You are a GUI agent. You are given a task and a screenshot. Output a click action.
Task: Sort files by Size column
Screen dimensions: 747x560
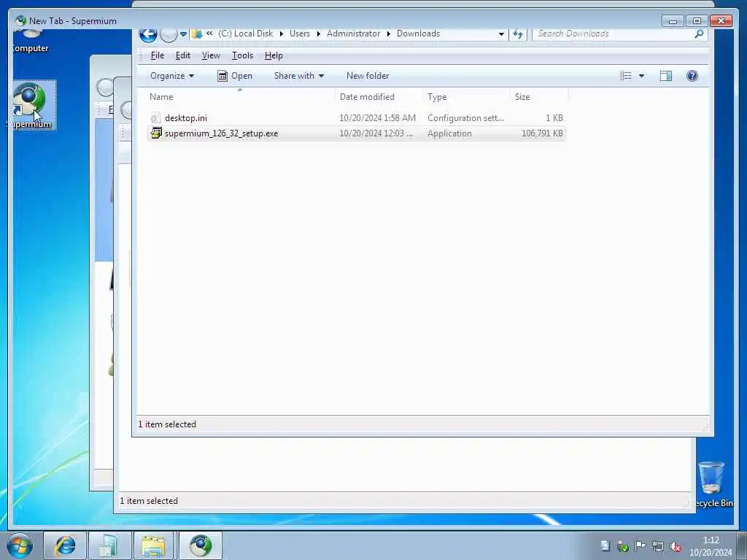click(539, 97)
